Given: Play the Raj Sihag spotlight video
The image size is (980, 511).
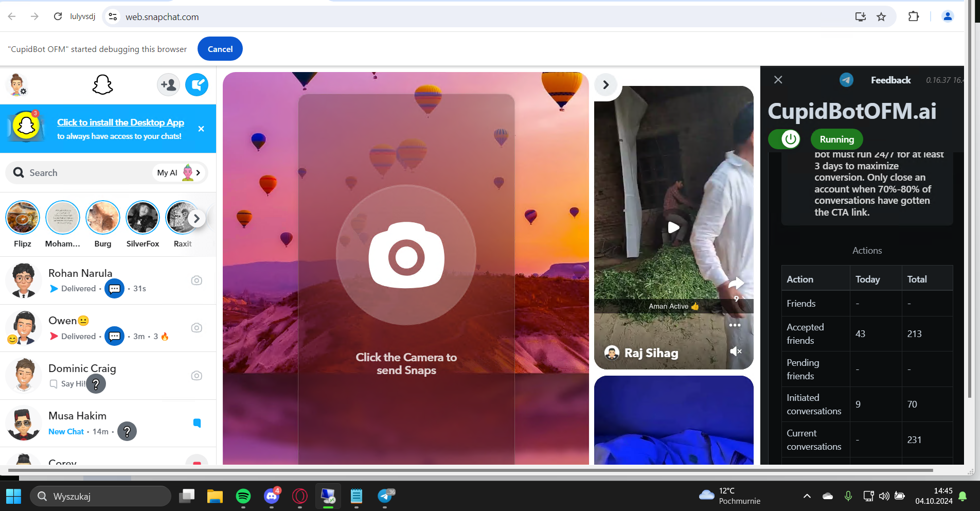Looking at the screenshot, I should point(673,227).
